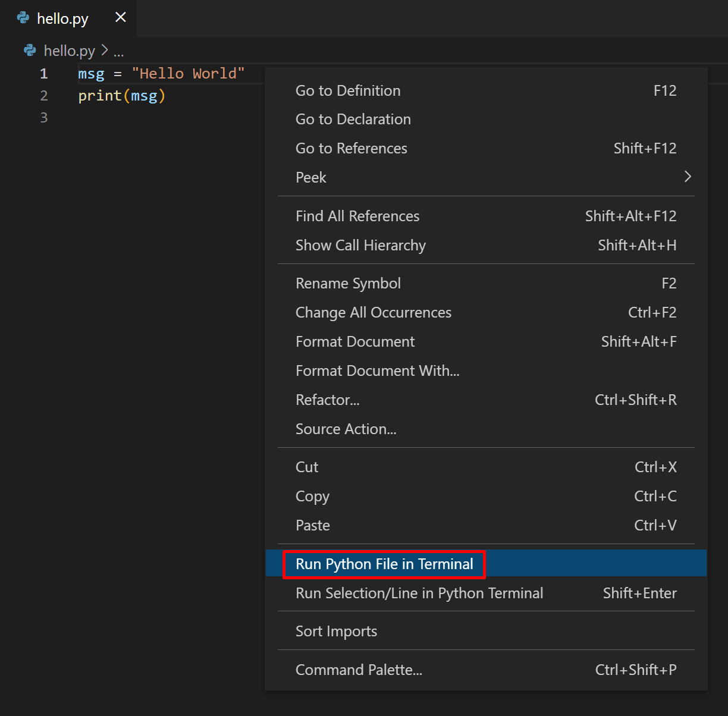Screen dimensions: 728x716
Task: Click the Python icon in the breadcrumb bar
Action: click(30, 51)
